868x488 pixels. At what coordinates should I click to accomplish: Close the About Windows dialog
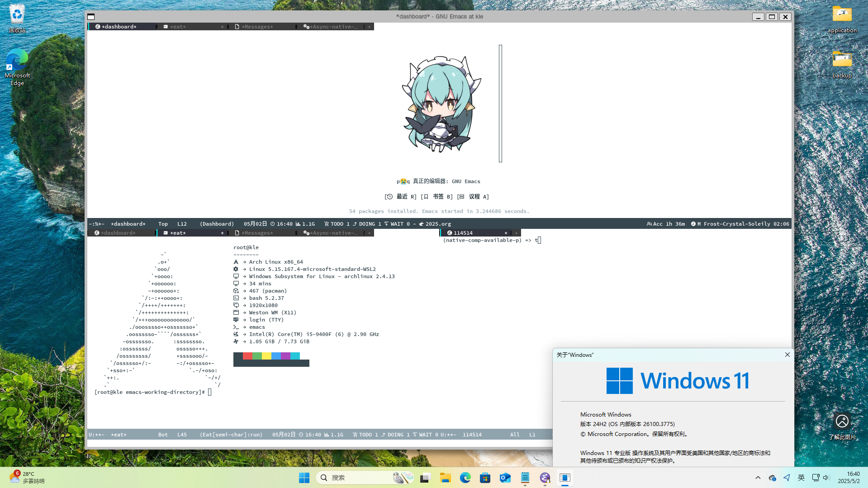(787, 355)
